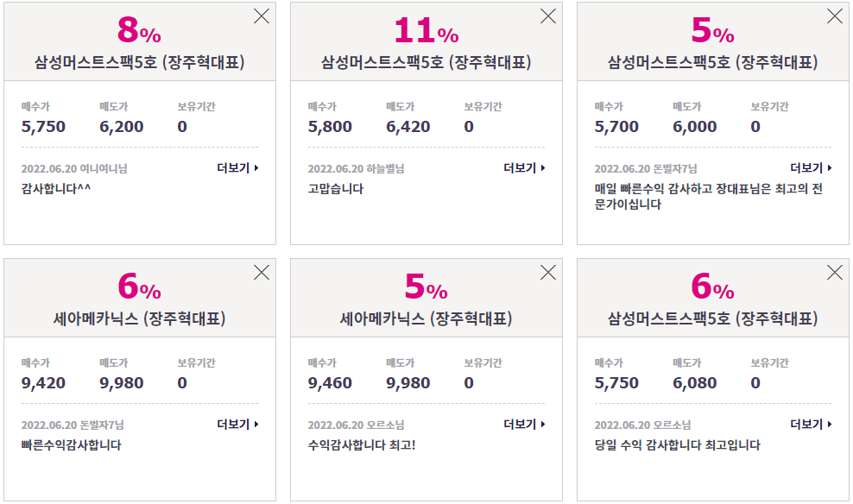Image resolution: width=853 pixels, height=504 pixels.
Task: Dismiss the 5% 삼성머스트스팩5호 card
Action: click(835, 16)
